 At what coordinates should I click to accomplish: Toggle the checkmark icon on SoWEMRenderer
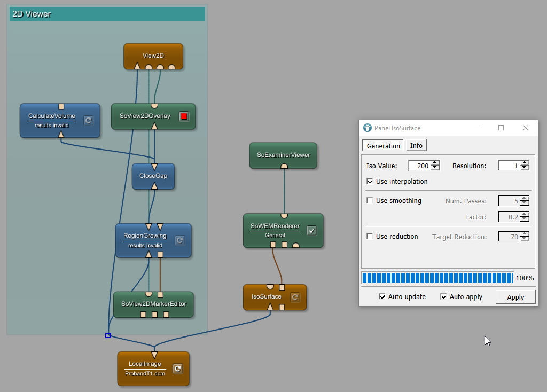tap(312, 230)
